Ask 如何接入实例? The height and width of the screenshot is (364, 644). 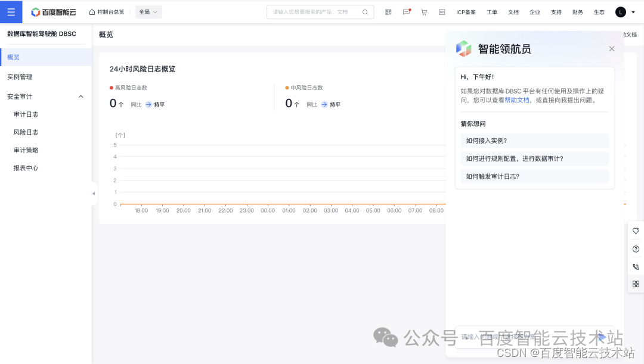[x=534, y=141]
